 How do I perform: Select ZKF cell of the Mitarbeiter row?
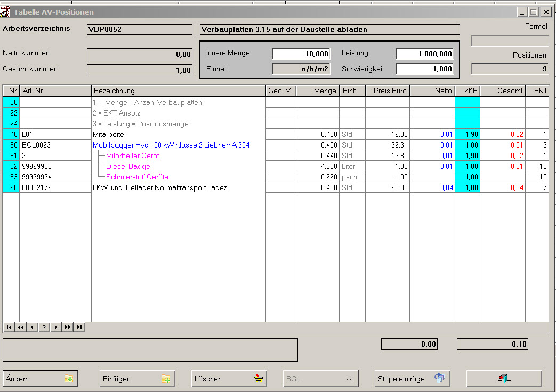(468, 134)
